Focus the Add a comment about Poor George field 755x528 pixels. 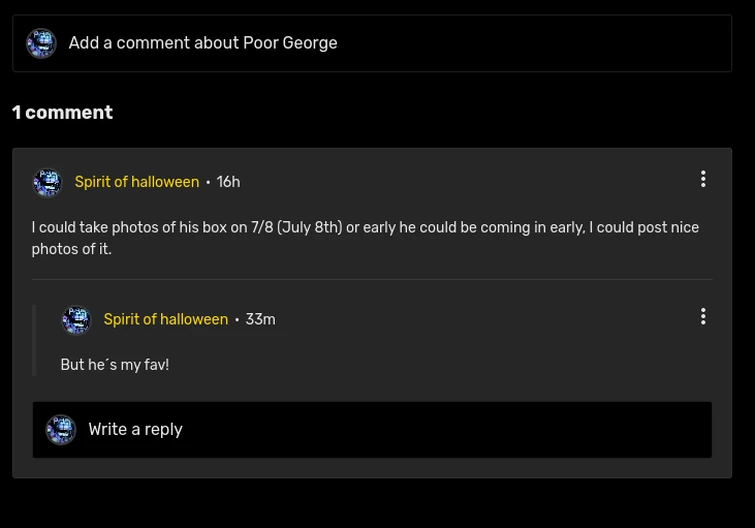click(400, 43)
